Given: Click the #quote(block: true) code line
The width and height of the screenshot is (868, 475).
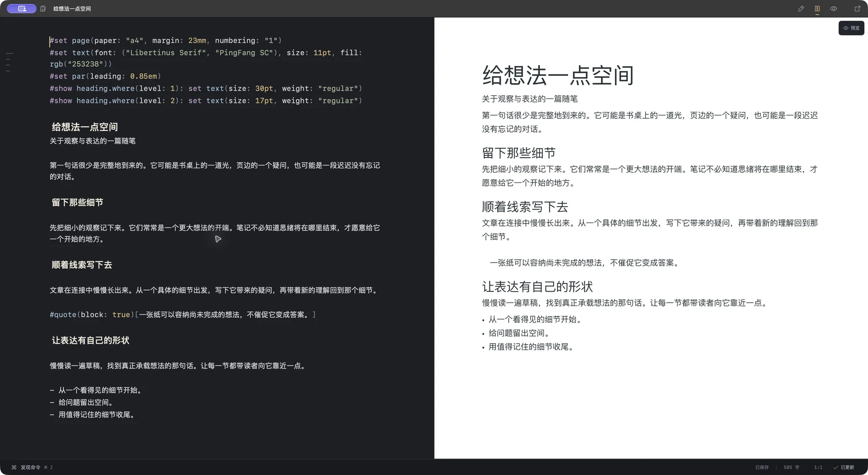Looking at the screenshot, I should click(183, 315).
